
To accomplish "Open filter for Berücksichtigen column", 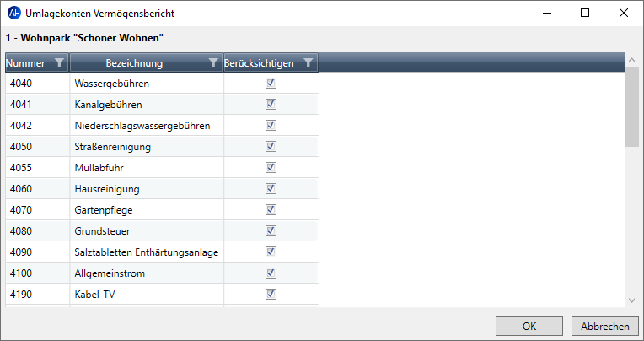I will 308,63.
